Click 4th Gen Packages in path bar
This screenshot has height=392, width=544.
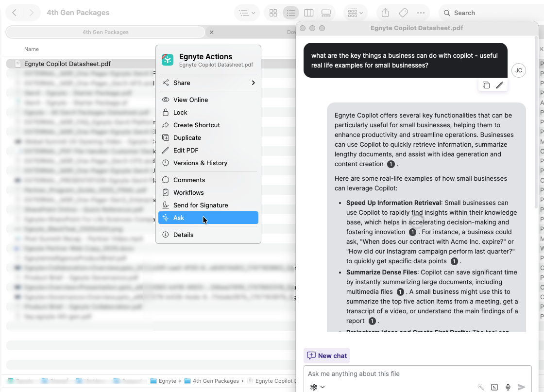click(211, 381)
